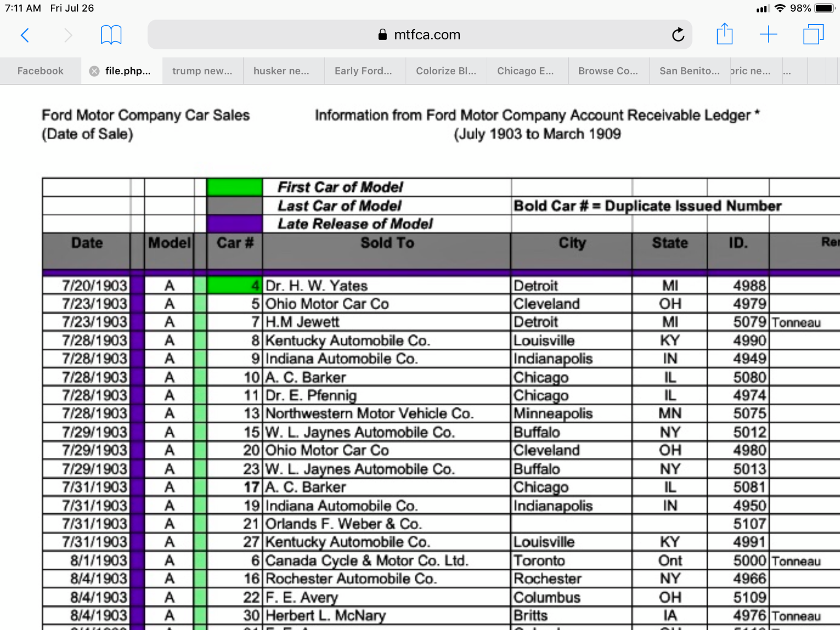Image resolution: width=840 pixels, height=630 pixels.
Task: Reload the page with refresh icon
Action: click(678, 35)
